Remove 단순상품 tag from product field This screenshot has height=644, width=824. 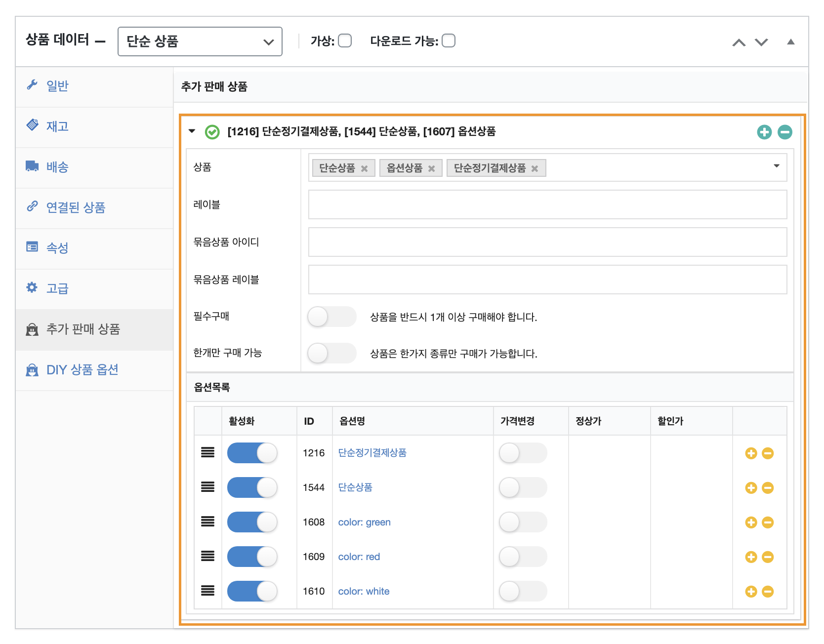(x=364, y=168)
